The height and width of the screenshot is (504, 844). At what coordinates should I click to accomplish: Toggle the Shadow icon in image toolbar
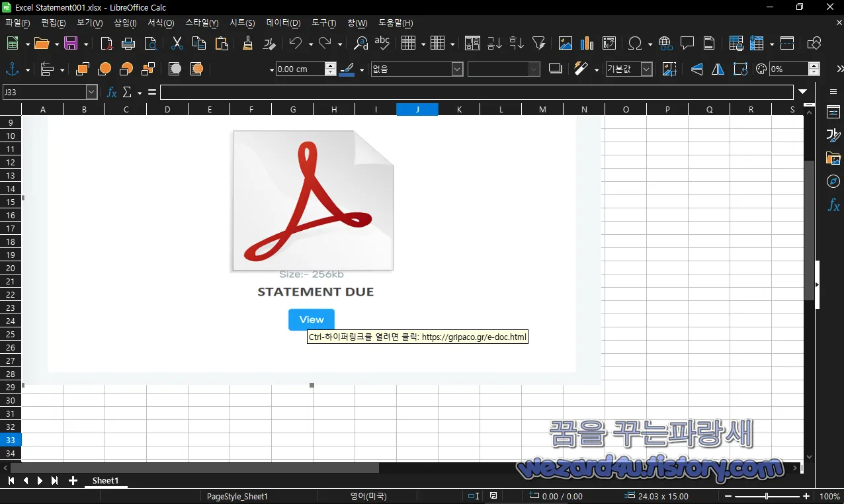click(x=555, y=69)
